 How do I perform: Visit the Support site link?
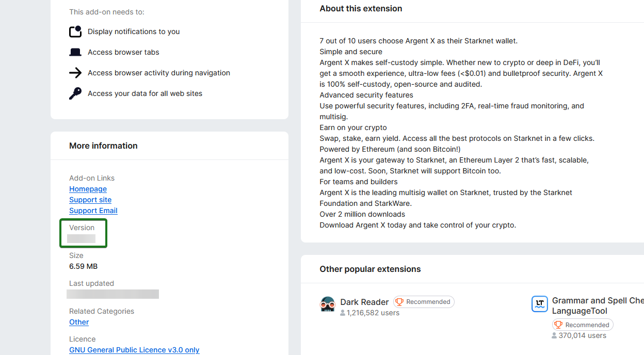90,200
